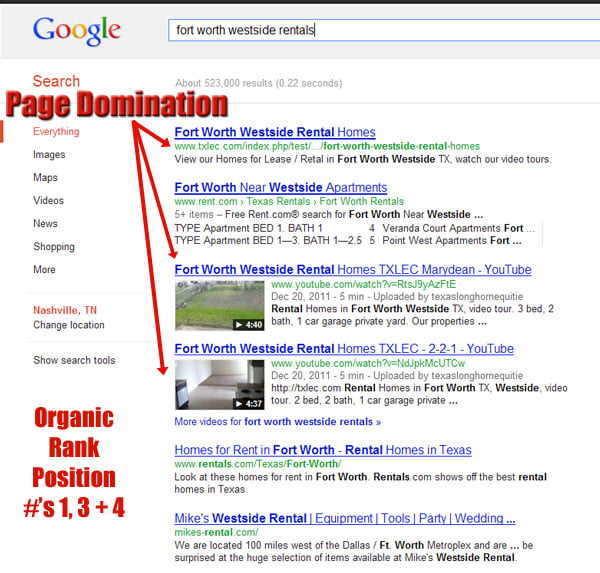Play the 4:37 video thumbnail
Screen dimensions: 600x573
click(x=220, y=385)
